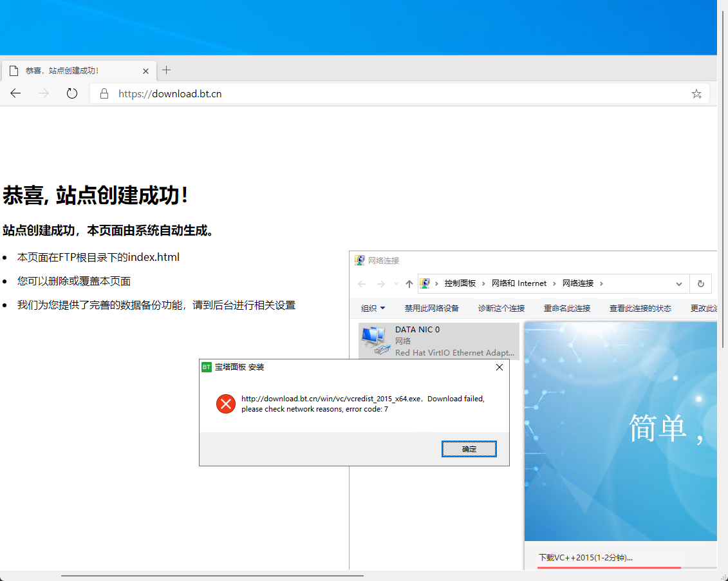728x581 pixels.
Task: Click the bookmark star icon in the address bar
Action: tap(696, 93)
